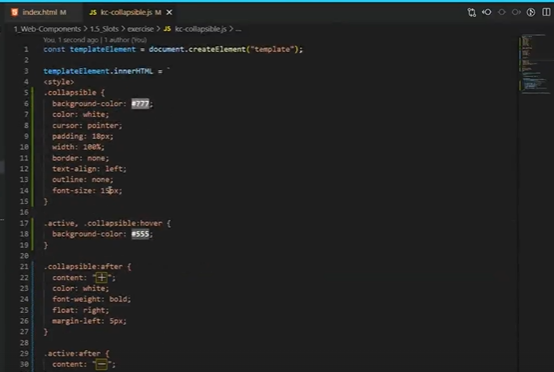Open changes with next revision icon
The image size is (554, 372).
(x=516, y=12)
